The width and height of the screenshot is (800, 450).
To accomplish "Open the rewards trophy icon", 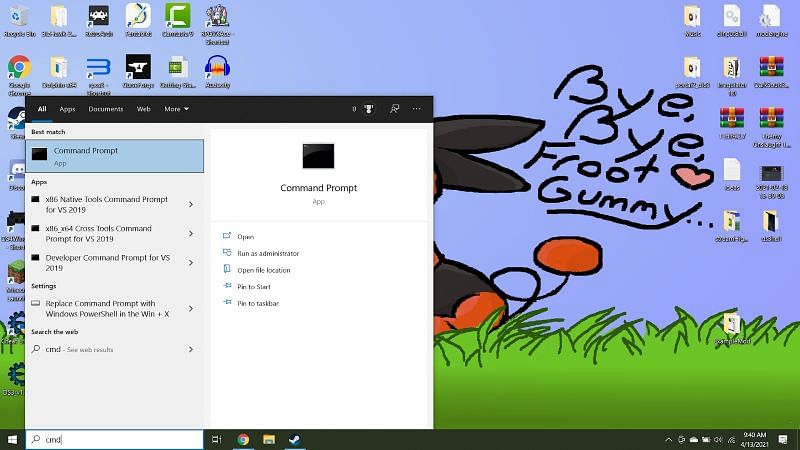I will 368,109.
